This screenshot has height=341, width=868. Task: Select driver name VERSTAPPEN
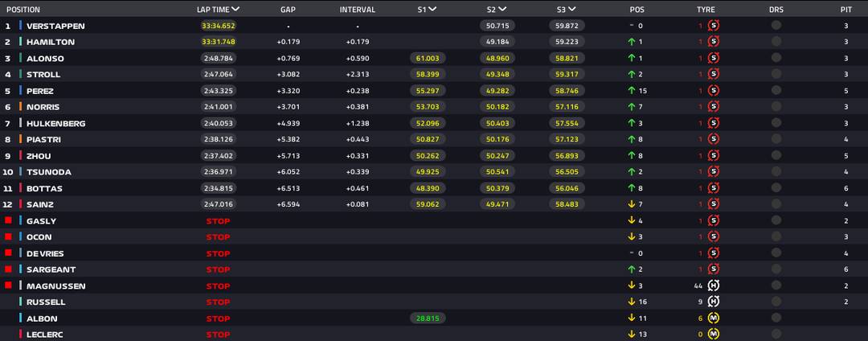pos(55,26)
